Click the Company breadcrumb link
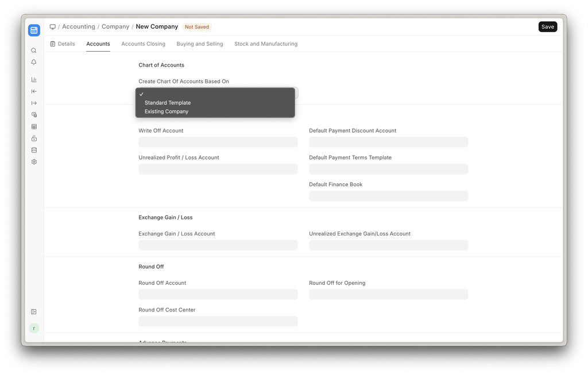The height and width of the screenshot is (374, 588). coord(115,27)
